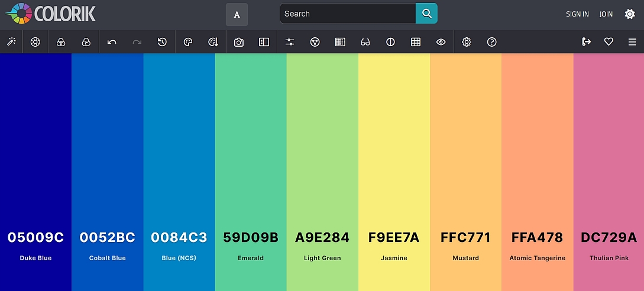Toggle the eye preview icon

point(441,42)
